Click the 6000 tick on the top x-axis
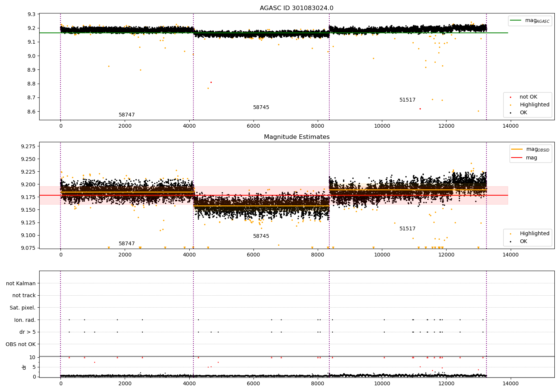Screen dimensions: 560x392 tap(253, 126)
